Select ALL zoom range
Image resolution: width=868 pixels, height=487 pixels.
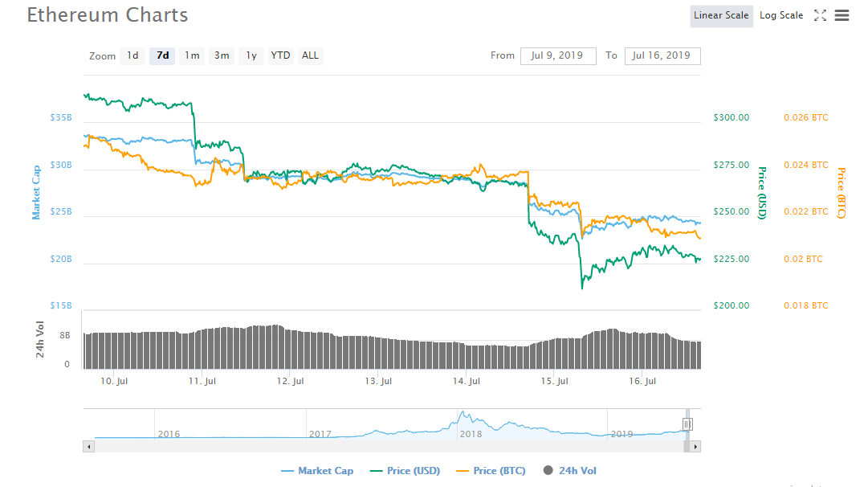pyautogui.click(x=310, y=55)
